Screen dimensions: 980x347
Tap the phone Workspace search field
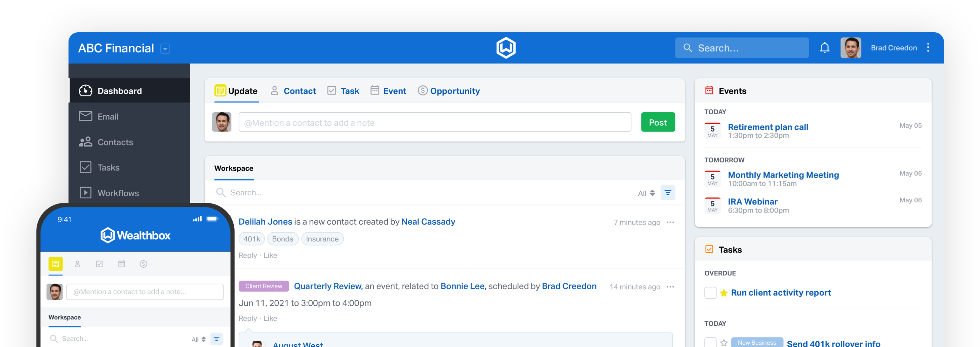tap(118, 338)
